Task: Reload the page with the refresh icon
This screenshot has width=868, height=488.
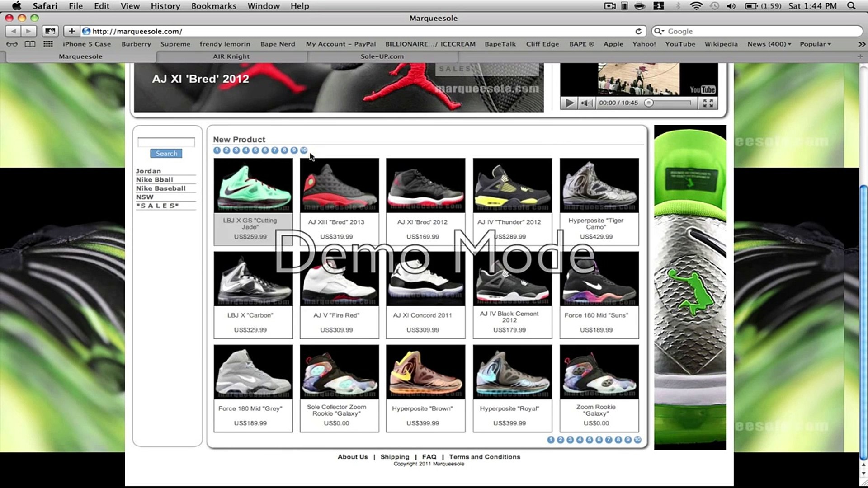Action: [638, 31]
